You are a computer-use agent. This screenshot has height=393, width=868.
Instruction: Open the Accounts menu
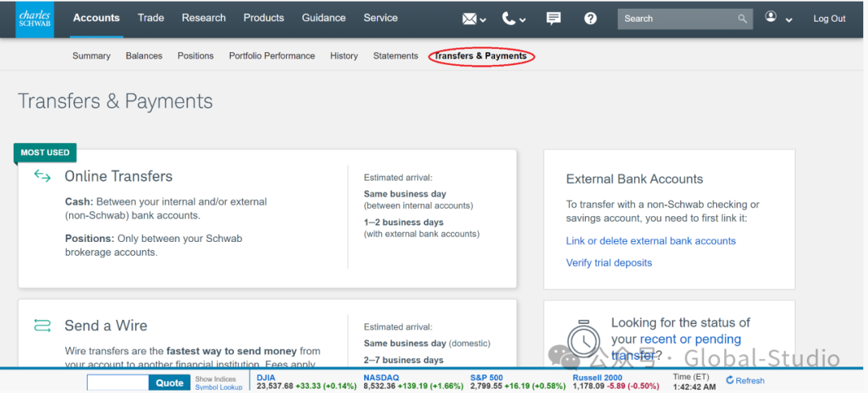[96, 18]
